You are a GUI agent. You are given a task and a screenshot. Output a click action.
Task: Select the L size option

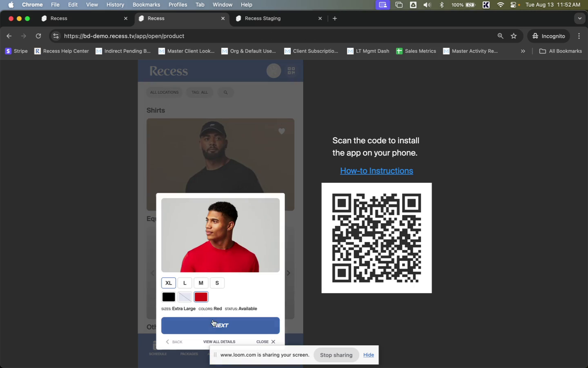pos(185,283)
